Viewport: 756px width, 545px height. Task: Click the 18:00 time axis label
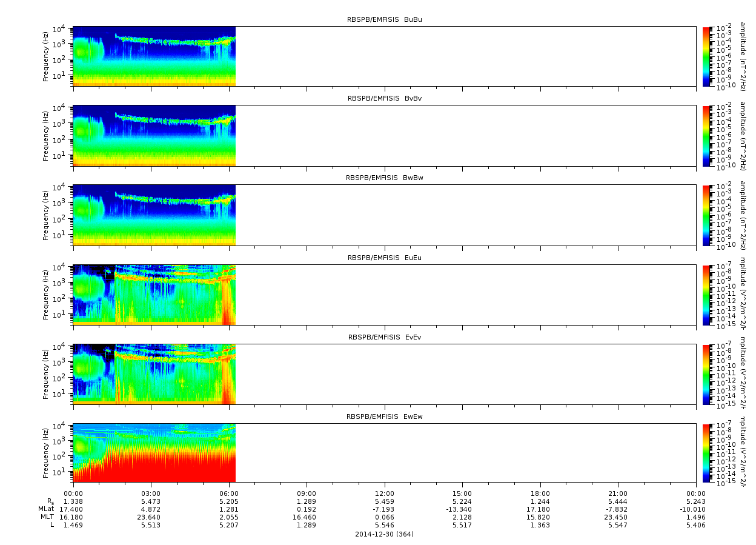[540, 493]
